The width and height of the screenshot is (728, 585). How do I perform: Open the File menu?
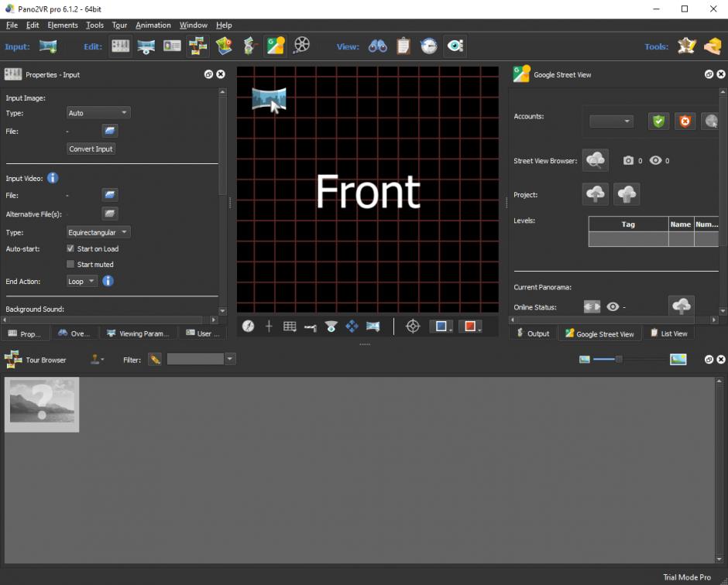(12, 25)
